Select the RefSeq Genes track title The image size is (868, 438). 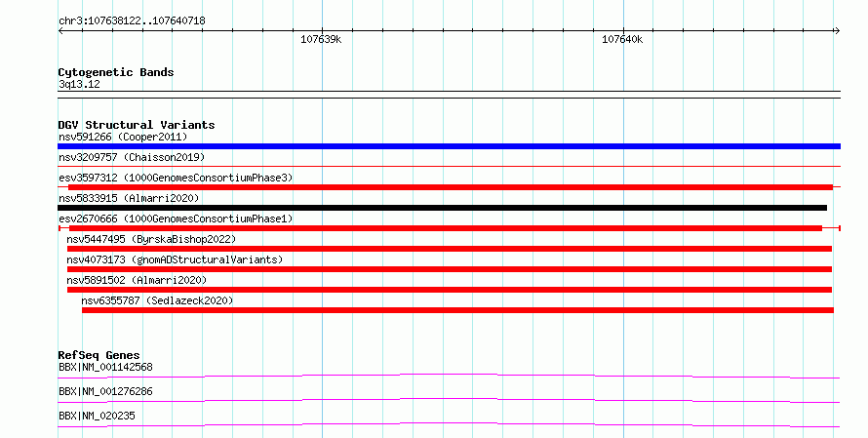tap(99, 355)
